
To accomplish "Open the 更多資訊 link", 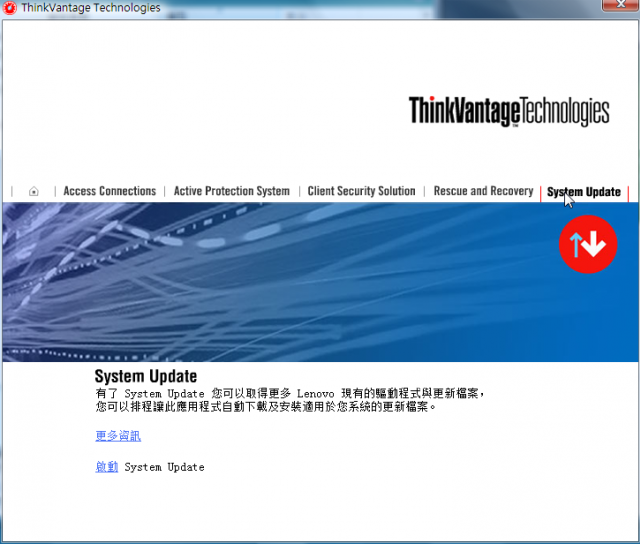I will pos(118,436).
